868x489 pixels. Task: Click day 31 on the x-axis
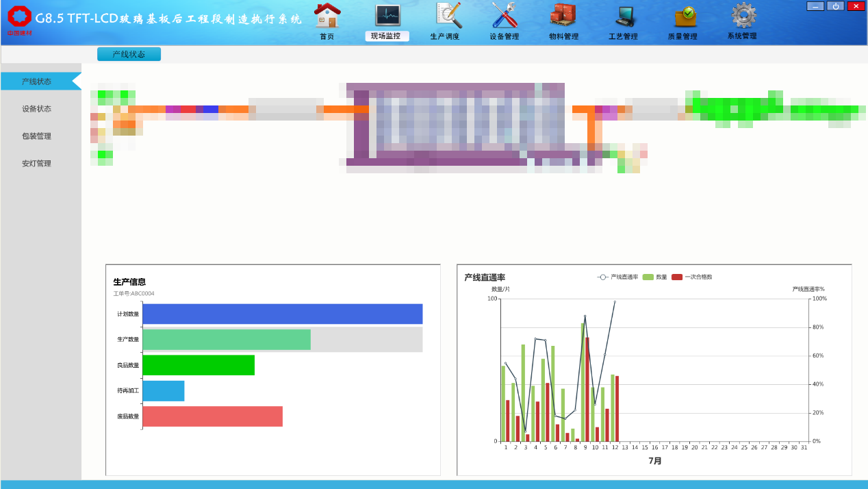click(804, 447)
